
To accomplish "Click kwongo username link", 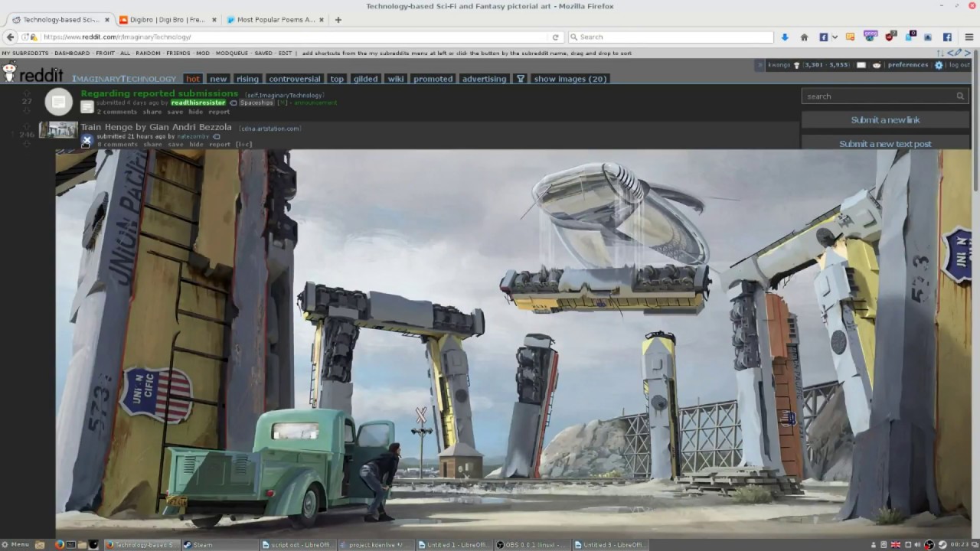I will click(779, 65).
